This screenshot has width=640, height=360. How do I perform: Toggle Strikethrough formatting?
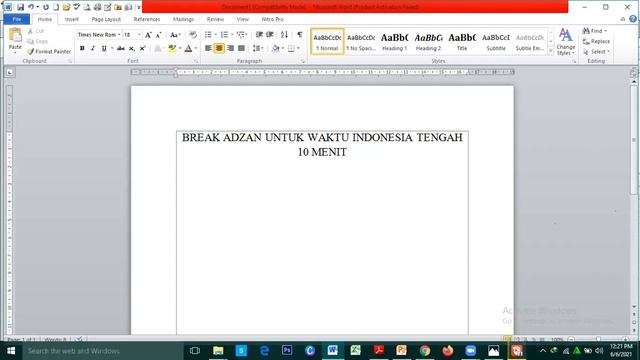pyautogui.click(x=121, y=48)
